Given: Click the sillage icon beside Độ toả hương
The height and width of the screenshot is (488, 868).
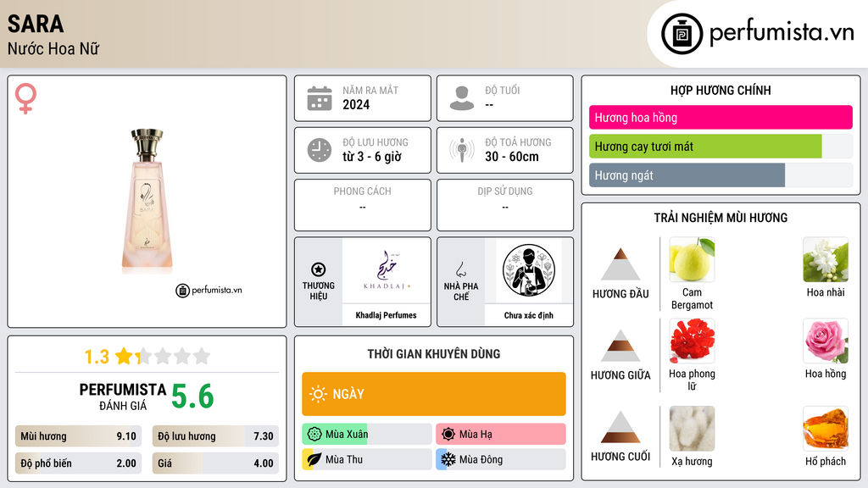Looking at the screenshot, I should tap(462, 150).
